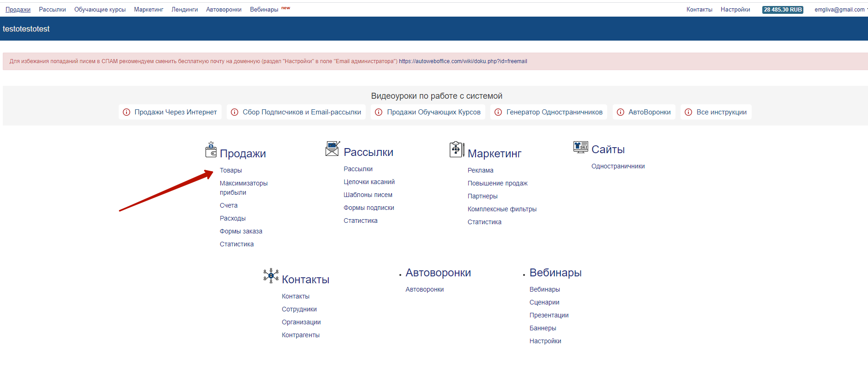Open Лендинги in top menu
Image resolution: width=868 pixels, height=376 pixels.
[x=185, y=10]
